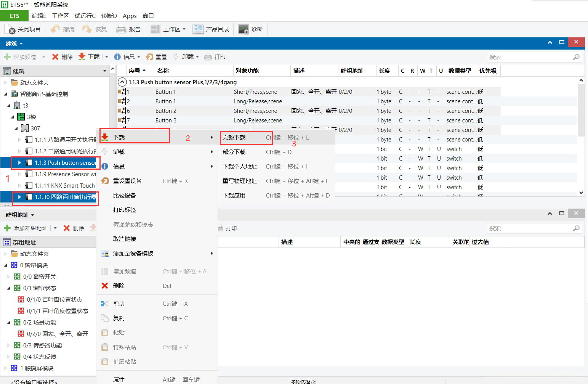This screenshot has width=588, height=384.
Task: Maximize the 建筑 panel
Action: (562, 42)
